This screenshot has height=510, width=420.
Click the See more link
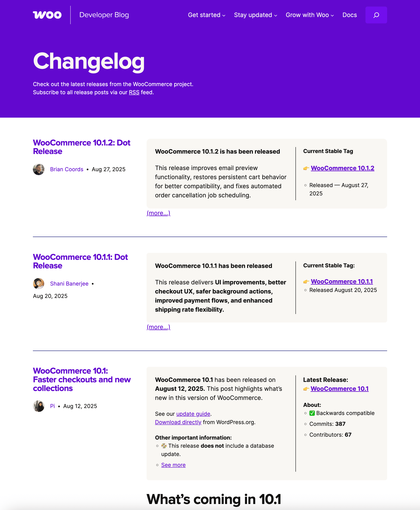[173, 465]
